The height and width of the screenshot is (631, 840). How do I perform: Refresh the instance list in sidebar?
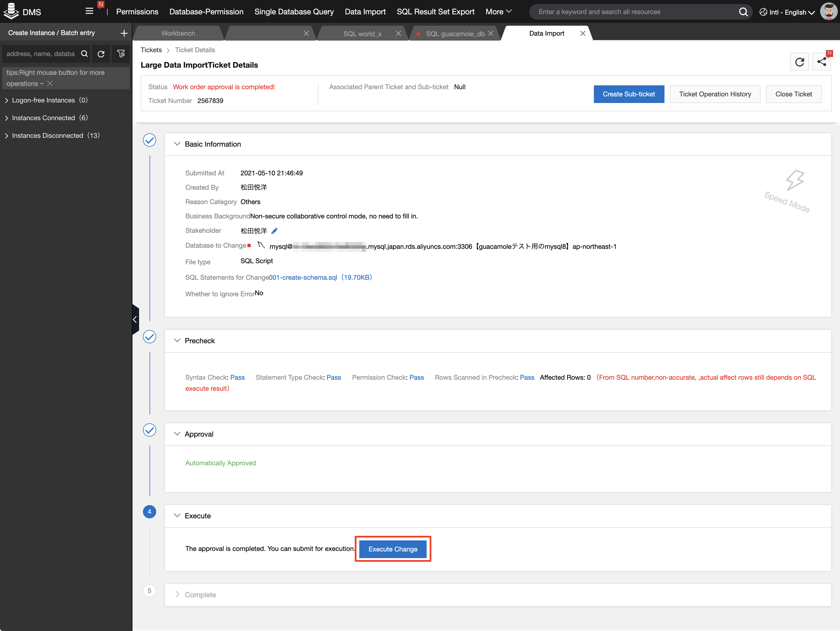click(101, 54)
